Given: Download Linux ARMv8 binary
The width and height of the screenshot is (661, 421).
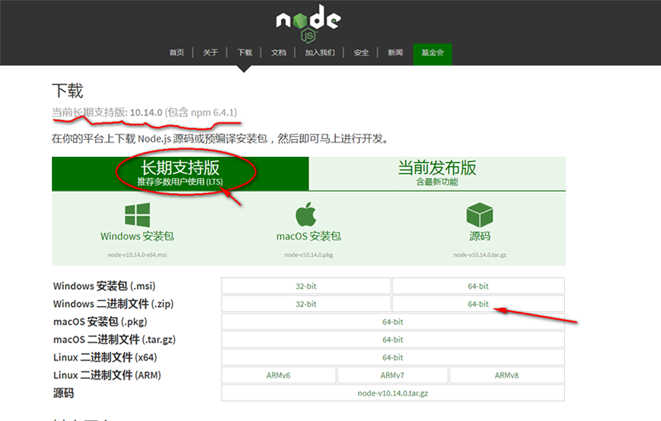Looking at the screenshot, I should point(507,375).
